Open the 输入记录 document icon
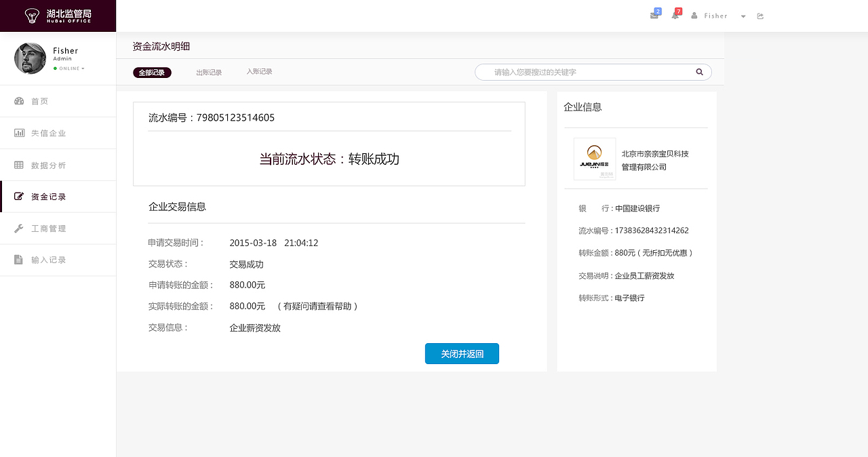This screenshot has height=457, width=868. tap(19, 259)
